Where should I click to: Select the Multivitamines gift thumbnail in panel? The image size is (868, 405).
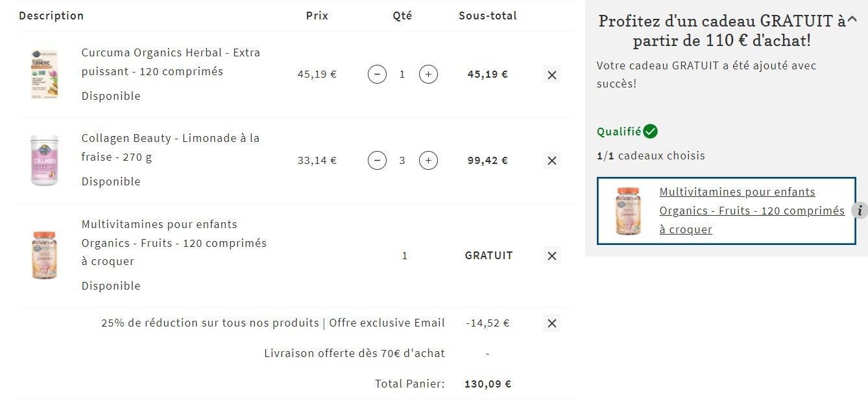(627, 211)
